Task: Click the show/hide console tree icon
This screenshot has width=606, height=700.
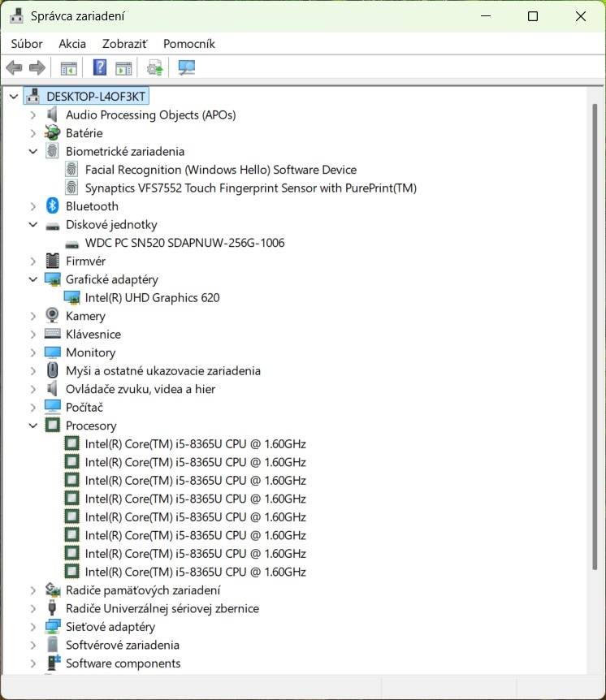Action: point(69,68)
